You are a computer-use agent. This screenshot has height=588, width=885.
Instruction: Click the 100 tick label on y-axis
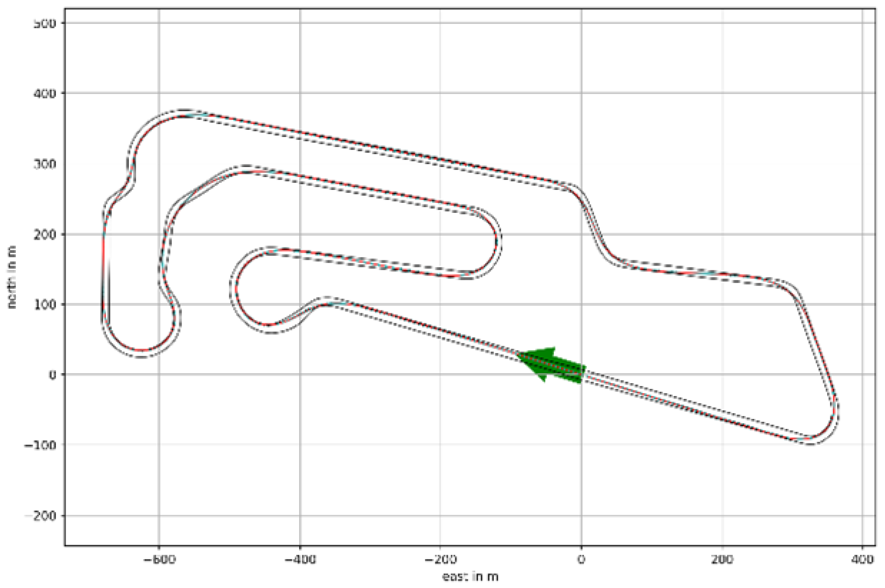pos(44,304)
